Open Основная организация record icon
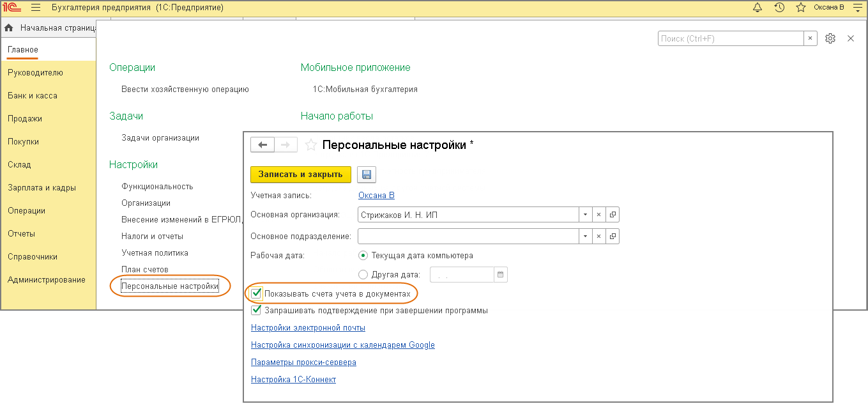The width and height of the screenshot is (868, 404). pyautogui.click(x=612, y=215)
